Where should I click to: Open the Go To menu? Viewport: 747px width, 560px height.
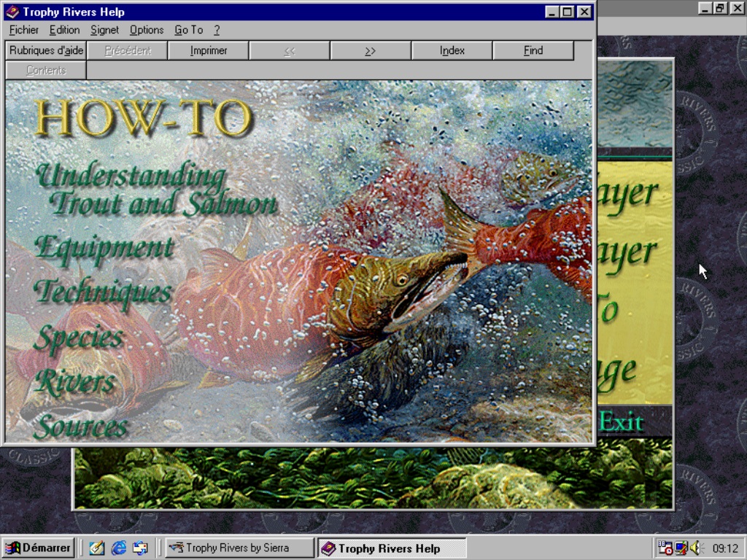pyautogui.click(x=188, y=30)
